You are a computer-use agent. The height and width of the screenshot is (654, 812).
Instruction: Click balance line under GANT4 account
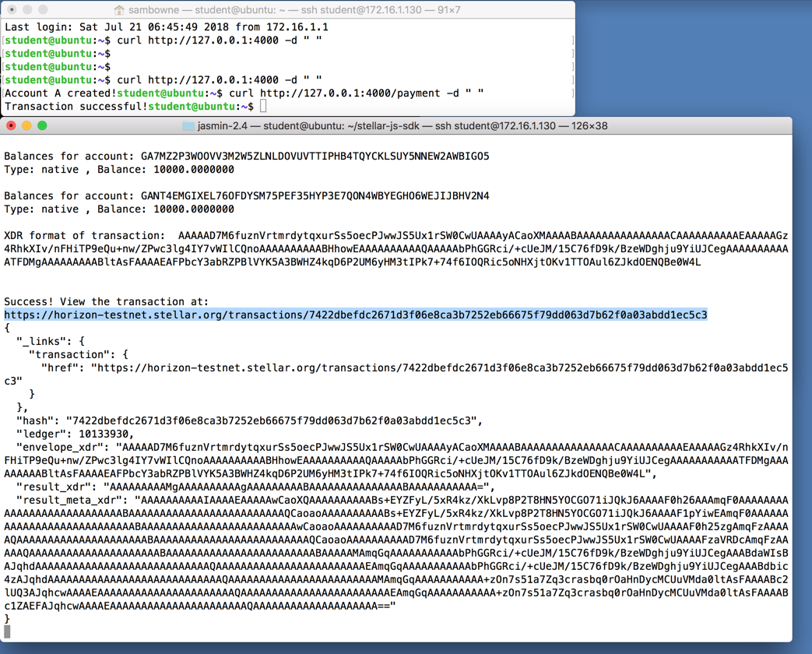119,209
